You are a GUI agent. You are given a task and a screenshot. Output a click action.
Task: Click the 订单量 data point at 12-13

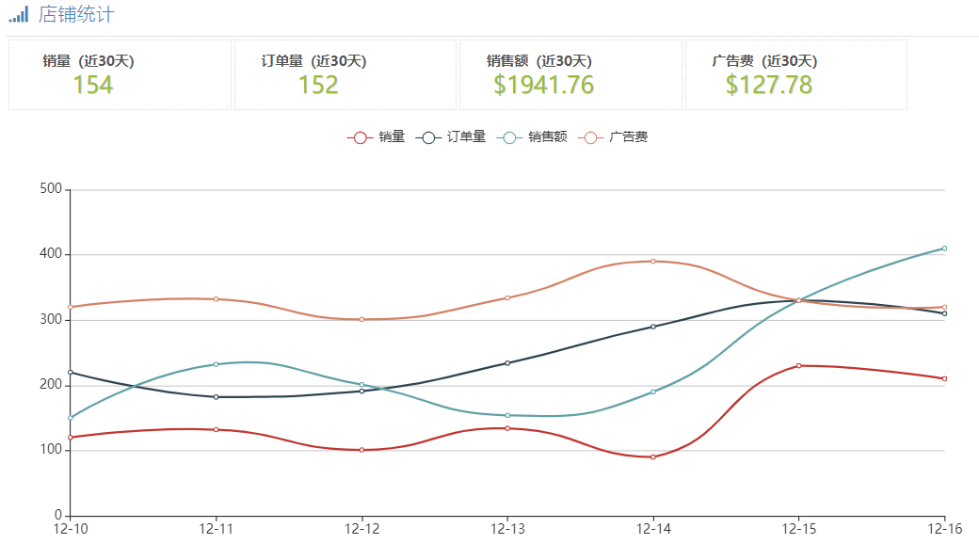(x=507, y=363)
